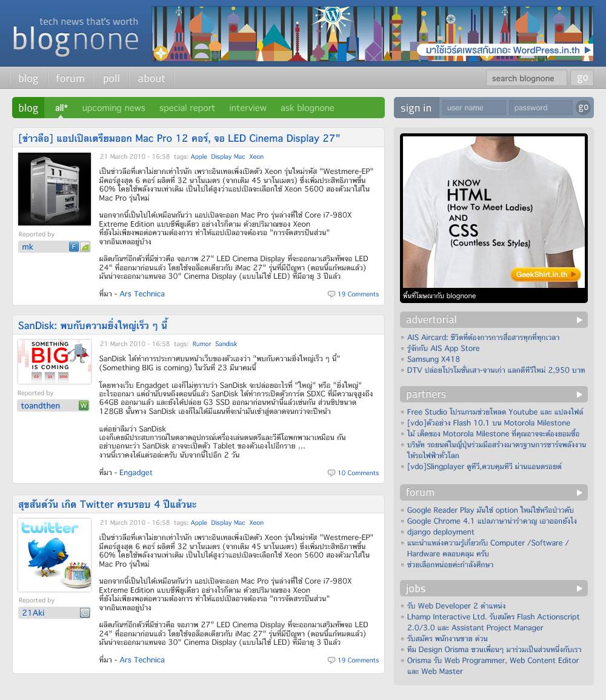606x700 pixels.
Task: Click the green W badge beside toandthen
Action: (x=84, y=405)
